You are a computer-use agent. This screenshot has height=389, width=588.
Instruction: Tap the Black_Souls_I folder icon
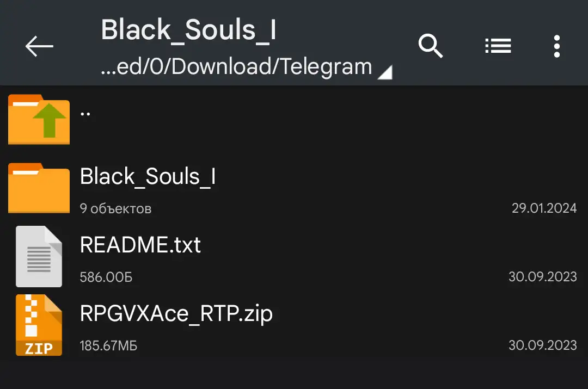39,188
